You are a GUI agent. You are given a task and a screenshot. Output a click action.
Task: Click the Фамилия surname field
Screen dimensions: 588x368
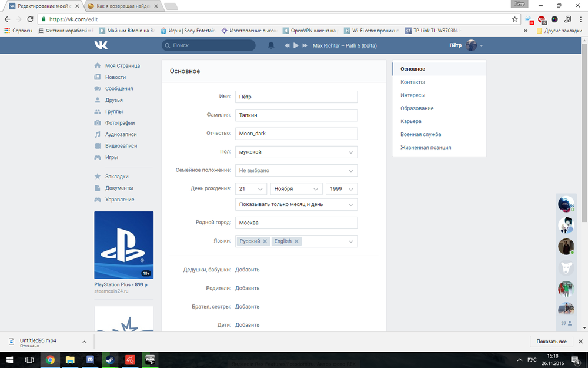tap(296, 115)
